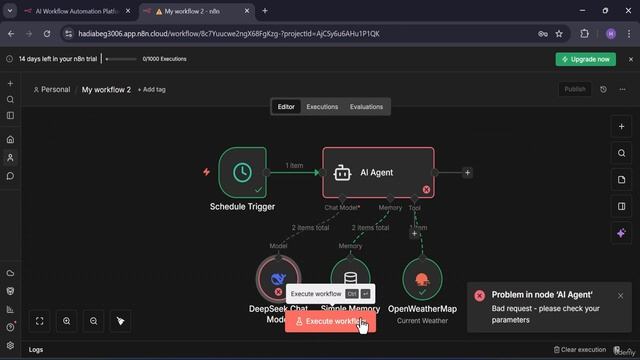
Task: Select the OpenWeatherMap node
Action: tap(422, 279)
